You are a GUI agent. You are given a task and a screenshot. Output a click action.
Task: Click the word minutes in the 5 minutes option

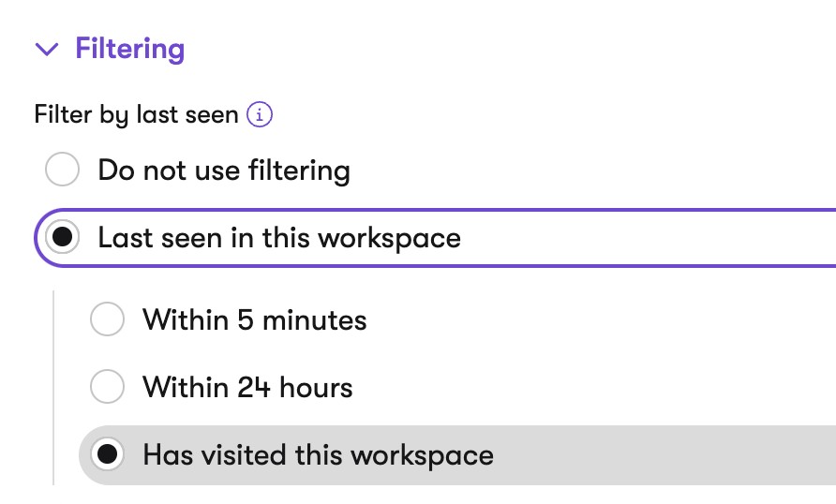click(x=315, y=319)
